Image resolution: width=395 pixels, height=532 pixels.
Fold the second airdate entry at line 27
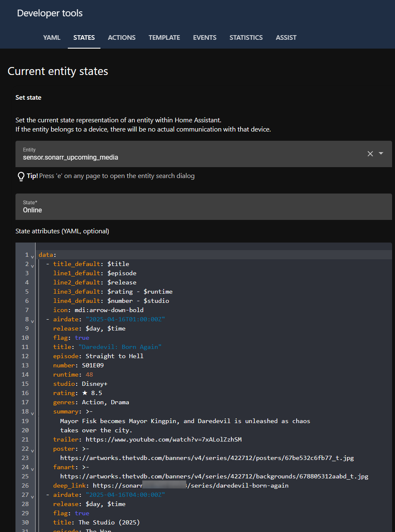point(33,496)
